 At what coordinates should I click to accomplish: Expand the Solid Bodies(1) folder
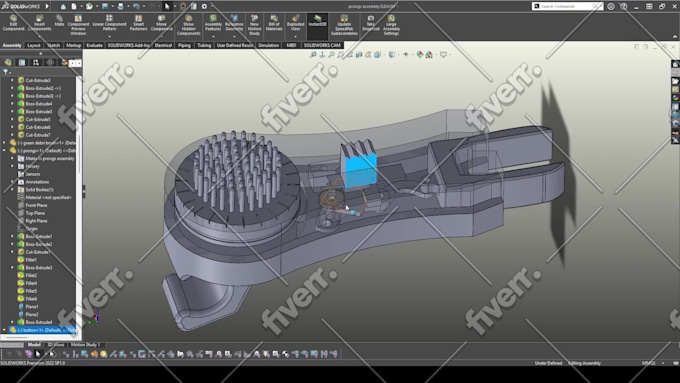pos(13,190)
